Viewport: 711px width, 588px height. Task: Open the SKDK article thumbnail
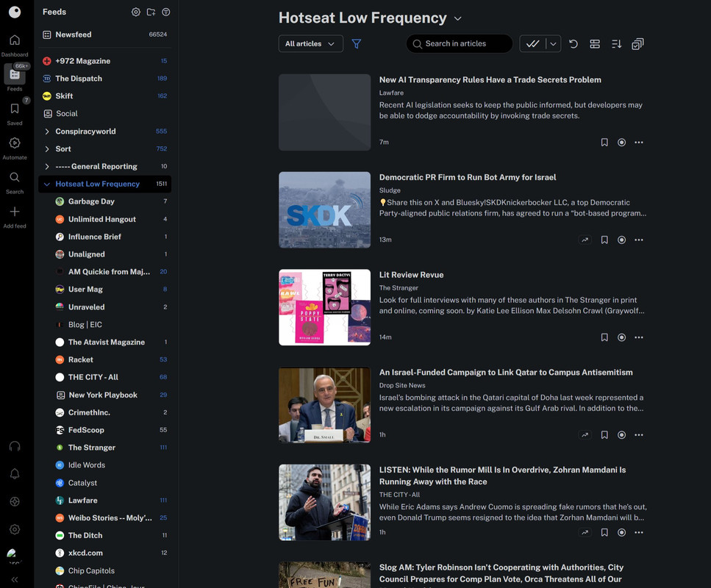325,210
